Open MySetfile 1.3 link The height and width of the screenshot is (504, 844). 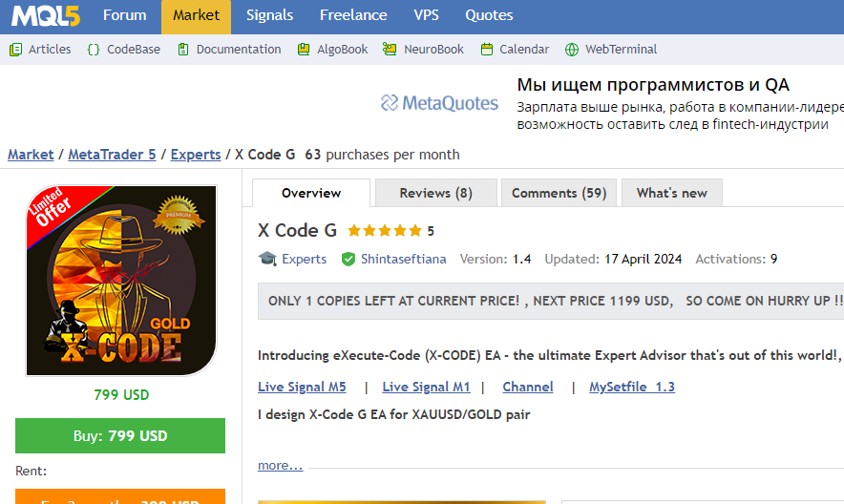(632, 388)
